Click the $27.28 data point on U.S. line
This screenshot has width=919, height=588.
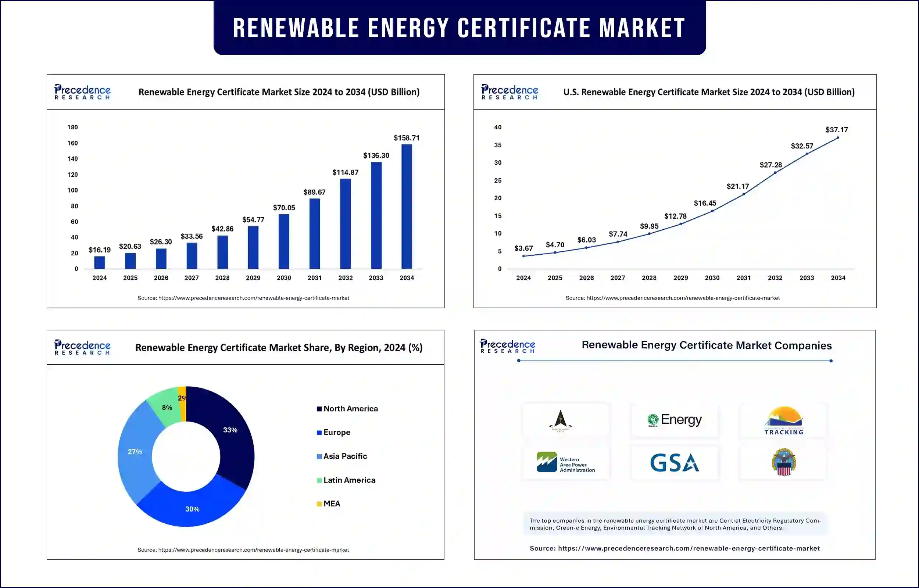point(775,173)
